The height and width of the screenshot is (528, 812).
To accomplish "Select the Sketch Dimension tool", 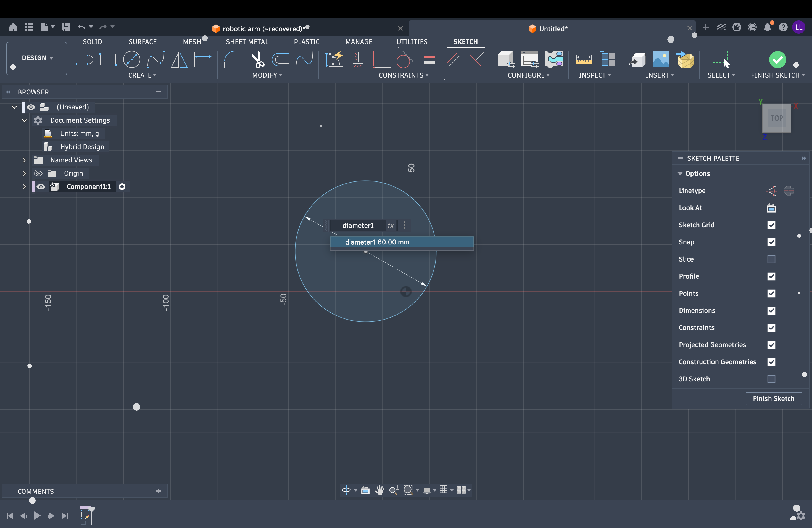I will point(203,60).
